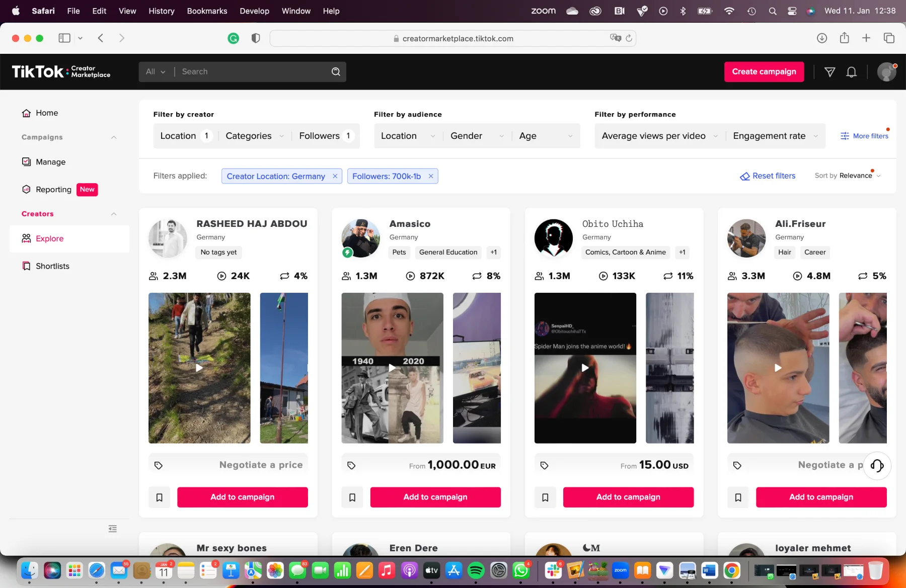Open the Followers filter dropdown
This screenshot has width=906, height=588.
click(327, 136)
